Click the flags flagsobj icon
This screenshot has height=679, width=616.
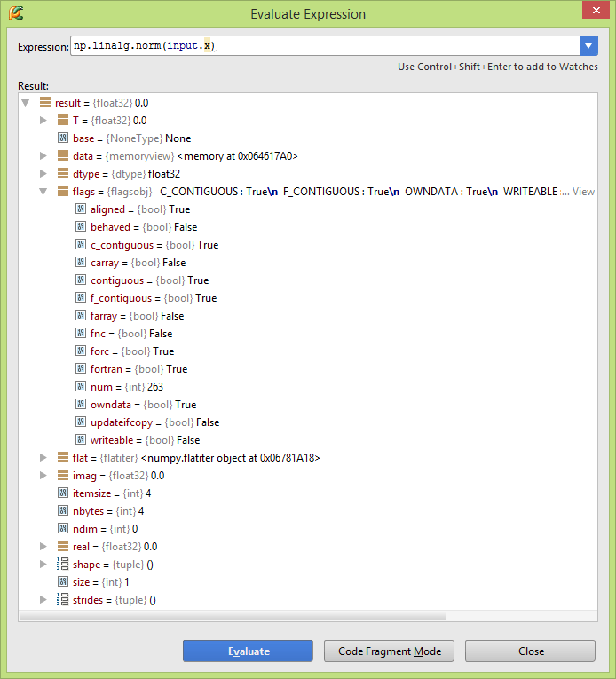click(63, 191)
